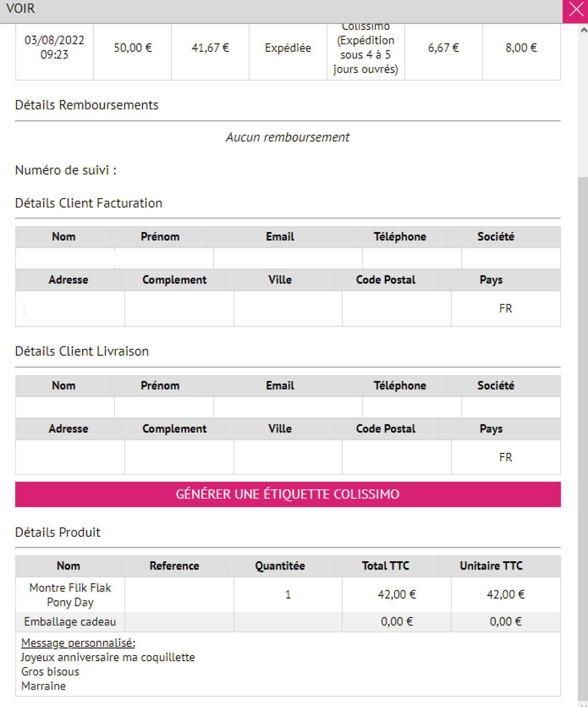The width and height of the screenshot is (588, 707).
Task: Select the Montre Flik Flak Pony Day product
Action: tap(70, 595)
